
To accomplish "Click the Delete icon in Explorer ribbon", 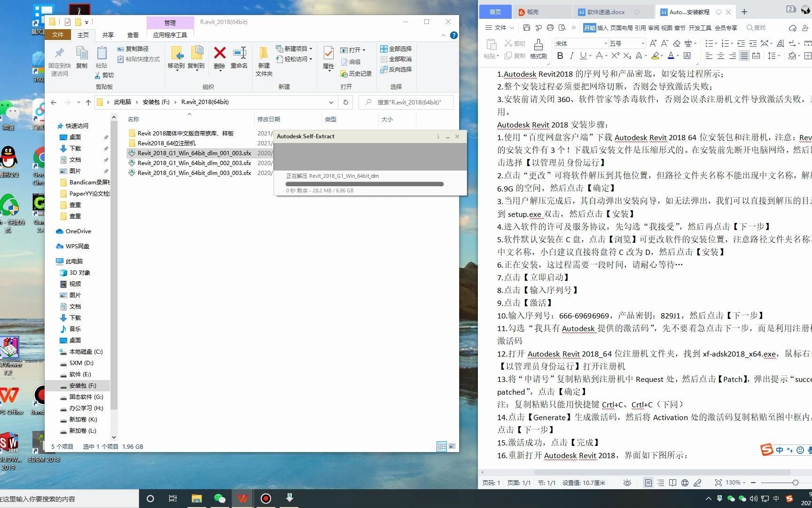I will [x=219, y=53].
